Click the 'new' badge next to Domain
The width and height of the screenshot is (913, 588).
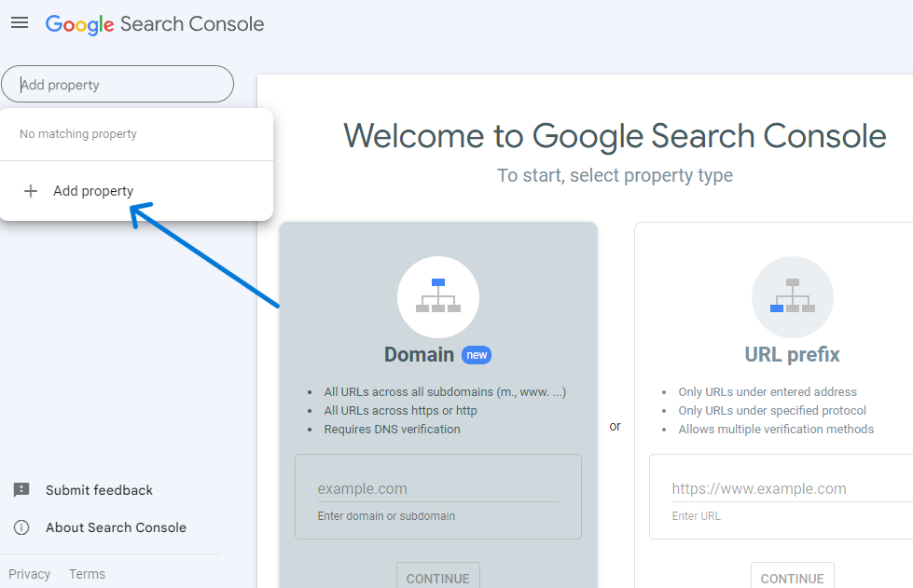[477, 355]
